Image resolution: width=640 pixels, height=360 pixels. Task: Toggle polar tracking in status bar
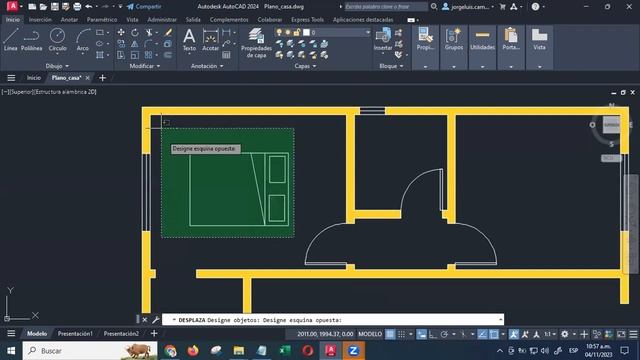(x=444, y=334)
